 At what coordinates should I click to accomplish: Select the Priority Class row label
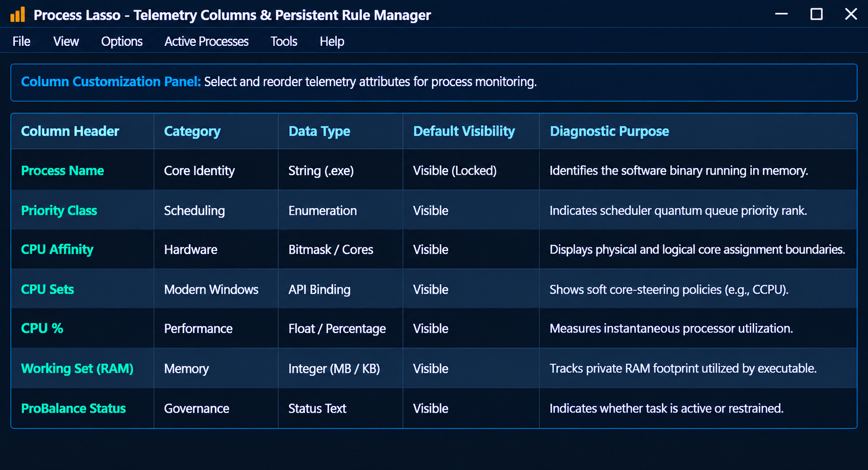[x=59, y=210]
